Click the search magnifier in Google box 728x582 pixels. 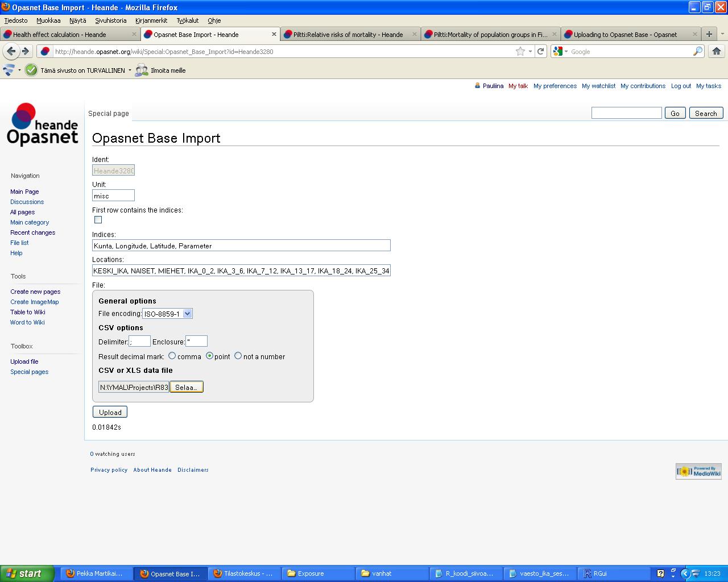(x=698, y=51)
